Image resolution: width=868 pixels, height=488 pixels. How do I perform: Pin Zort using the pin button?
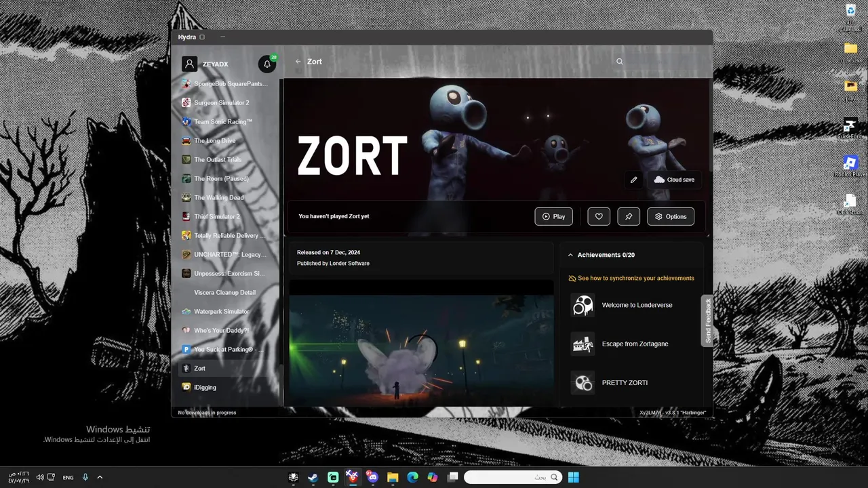(629, 216)
